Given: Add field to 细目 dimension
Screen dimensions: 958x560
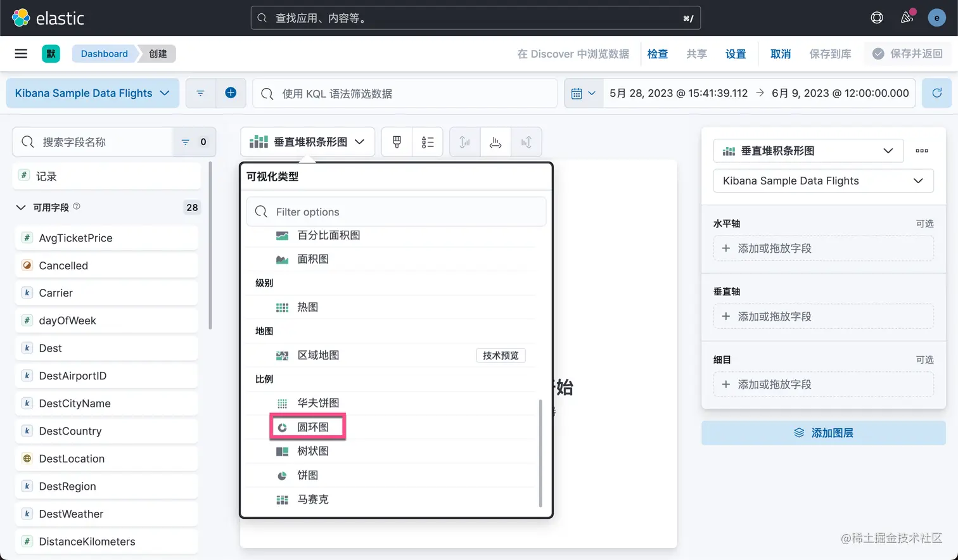Looking at the screenshot, I should click(823, 385).
